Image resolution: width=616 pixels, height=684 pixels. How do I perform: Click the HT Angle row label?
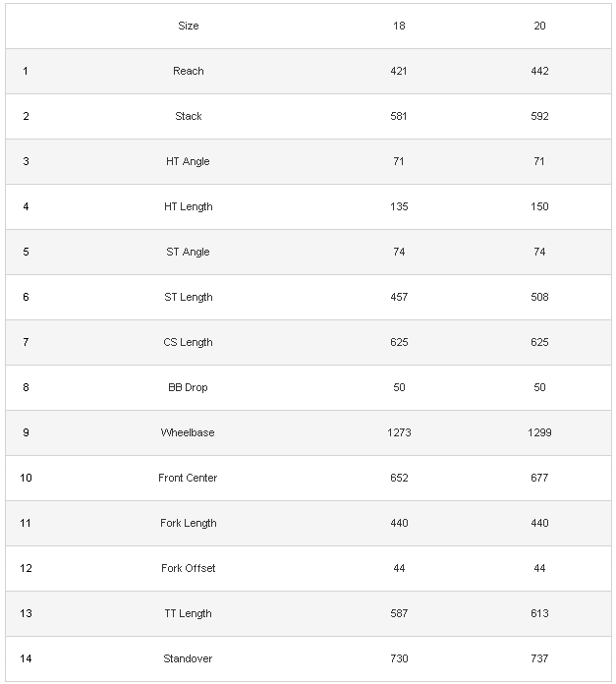pyautogui.click(x=189, y=161)
